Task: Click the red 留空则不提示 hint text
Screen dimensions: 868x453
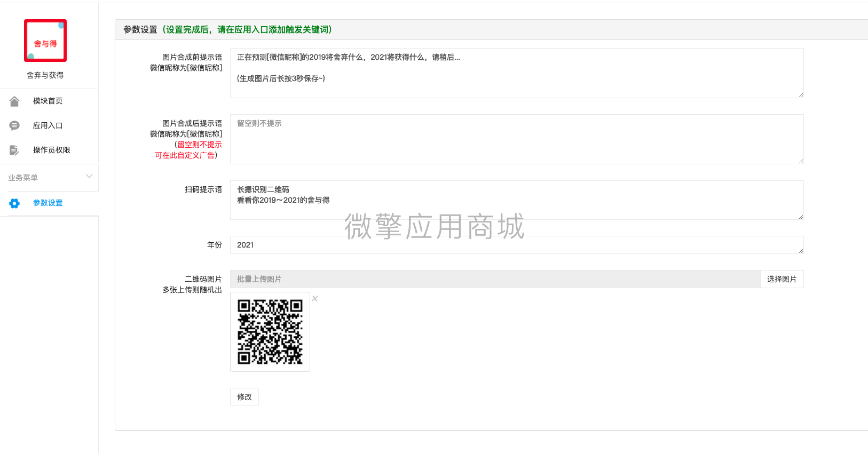Action: (x=200, y=145)
